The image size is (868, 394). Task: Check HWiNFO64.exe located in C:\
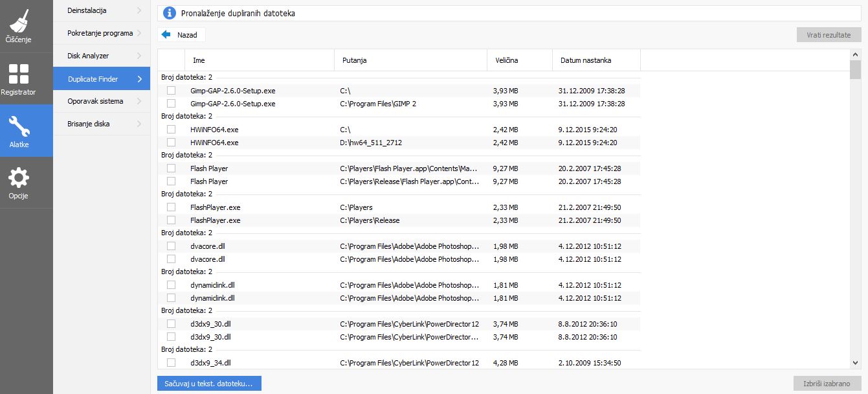[x=172, y=130]
